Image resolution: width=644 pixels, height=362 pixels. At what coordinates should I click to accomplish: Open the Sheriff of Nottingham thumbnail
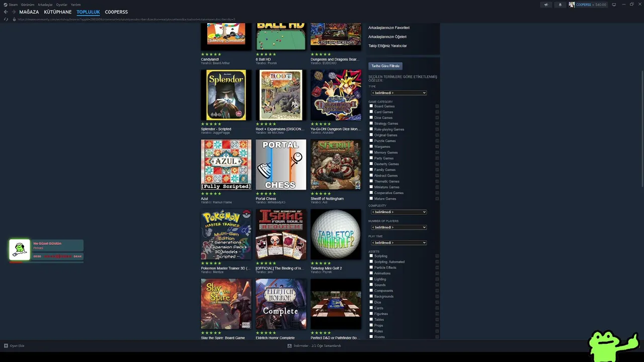(336, 164)
